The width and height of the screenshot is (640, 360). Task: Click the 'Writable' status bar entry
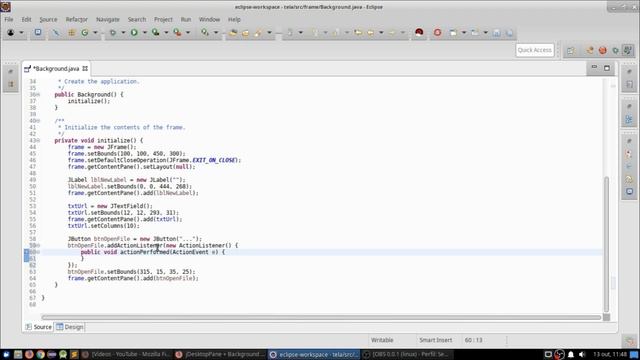382,340
